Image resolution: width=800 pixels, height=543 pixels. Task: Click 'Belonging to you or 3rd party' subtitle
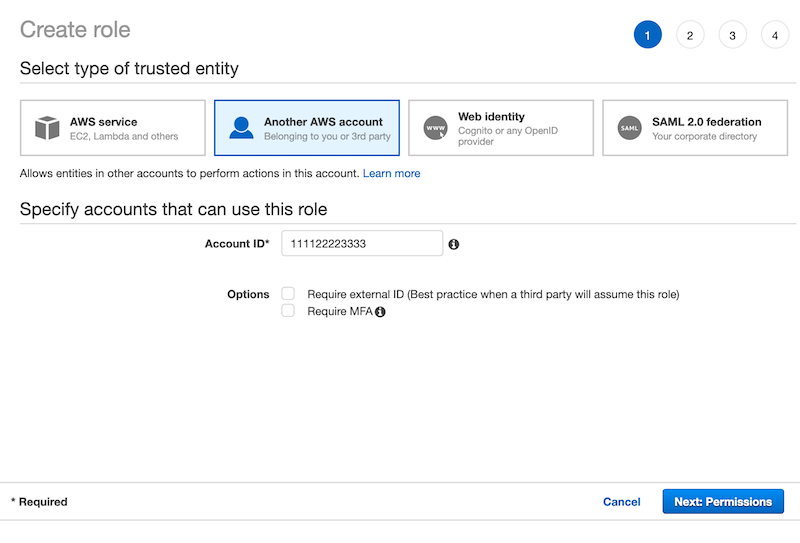tap(327, 136)
